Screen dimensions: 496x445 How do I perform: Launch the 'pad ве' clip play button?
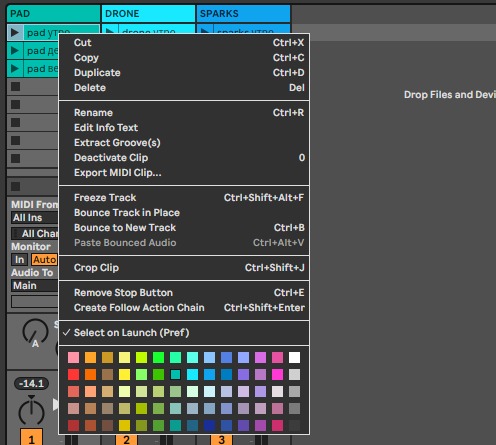pyautogui.click(x=15, y=69)
